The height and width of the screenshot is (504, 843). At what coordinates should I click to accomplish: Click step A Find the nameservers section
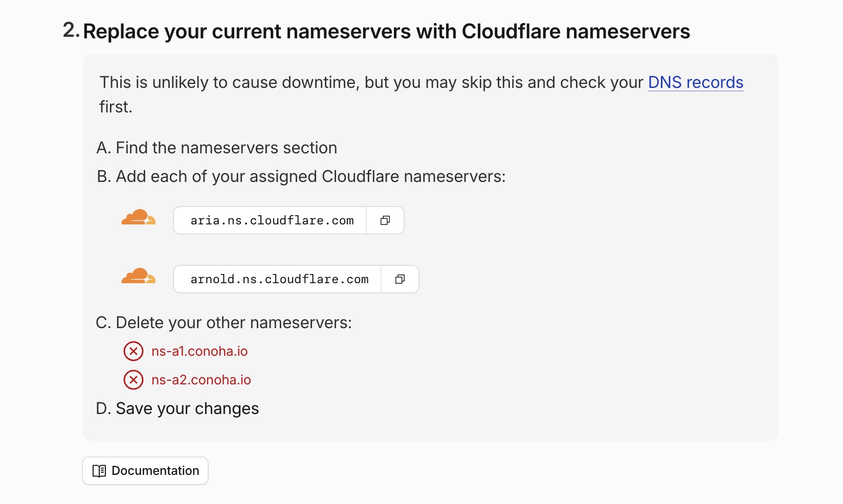[x=217, y=148]
